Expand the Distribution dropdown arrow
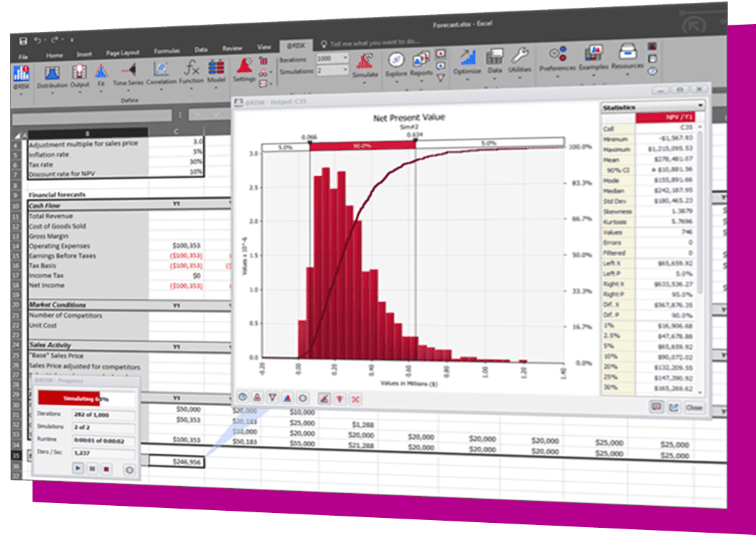Image resolution: width=756 pixels, height=554 pixels. [x=52, y=93]
